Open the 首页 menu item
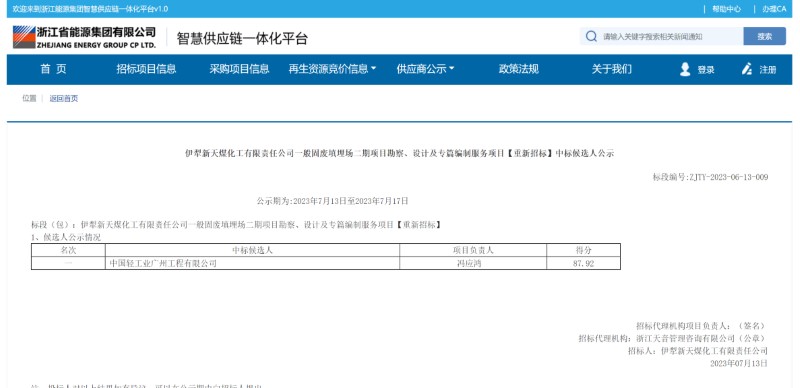The width and height of the screenshot is (800, 388). click(x=54, y=69)
